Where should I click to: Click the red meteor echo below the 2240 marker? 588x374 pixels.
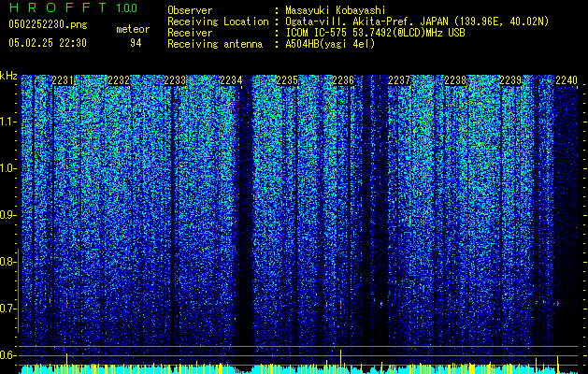coord(558,303)
